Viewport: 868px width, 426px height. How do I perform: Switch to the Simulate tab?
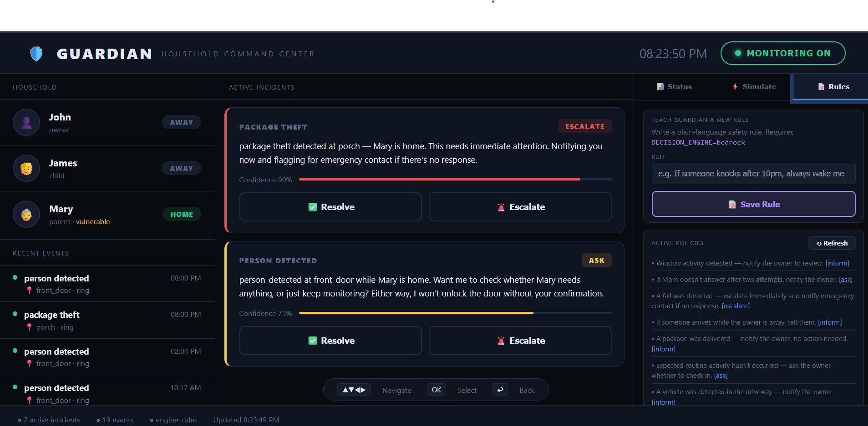(754, 87)
